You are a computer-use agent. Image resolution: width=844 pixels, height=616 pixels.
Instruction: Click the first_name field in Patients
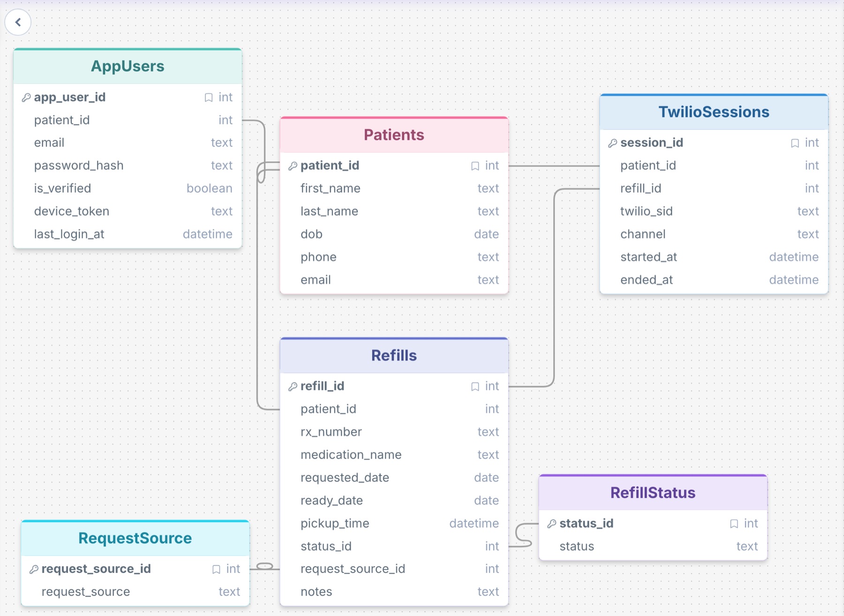tap(394, 188)
